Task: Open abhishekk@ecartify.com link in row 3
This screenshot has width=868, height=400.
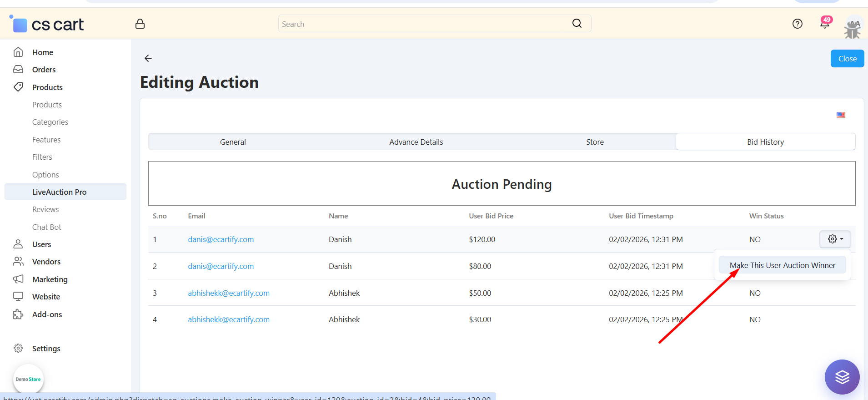Action: [229, 293]
